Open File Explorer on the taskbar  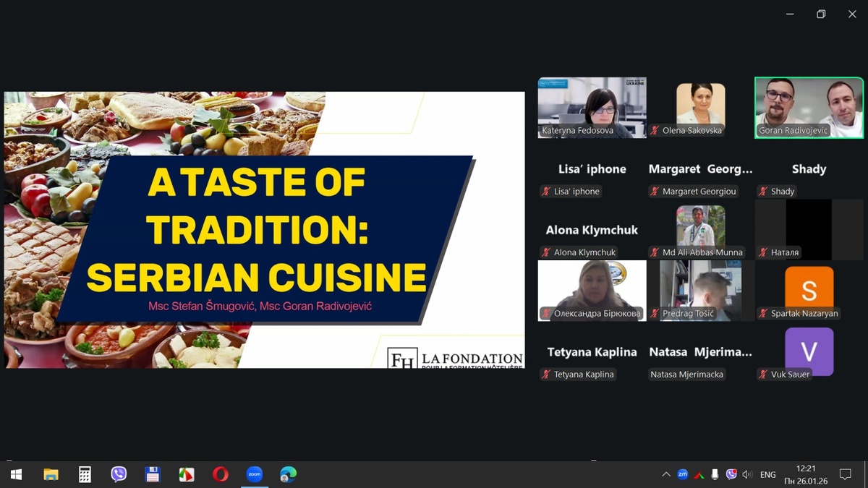coord(51,474)
